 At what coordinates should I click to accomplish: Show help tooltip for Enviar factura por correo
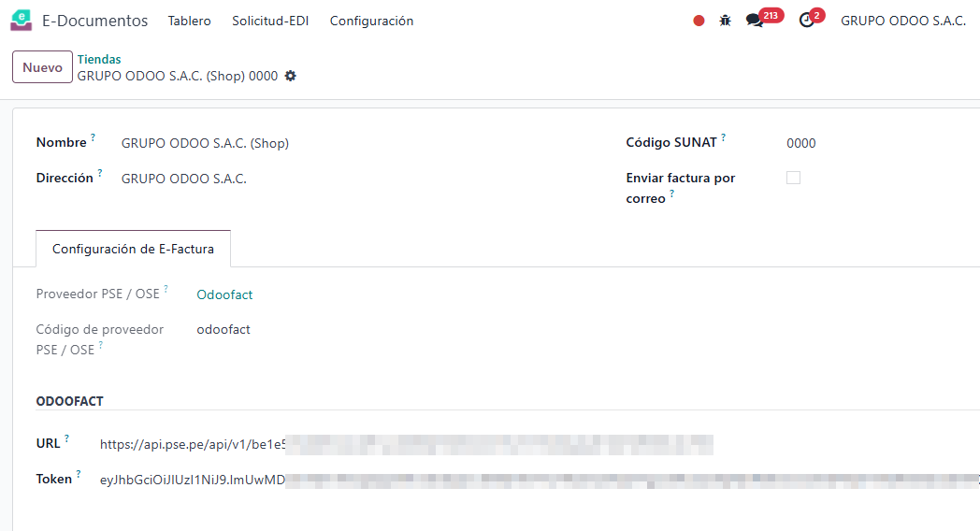[671, 194]
